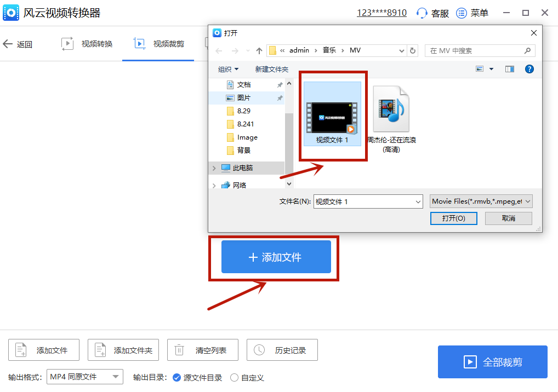Viewport: 558px width, 392px height.
Task: Start 全部裁剪 crop all
Action: coord(493,362)
